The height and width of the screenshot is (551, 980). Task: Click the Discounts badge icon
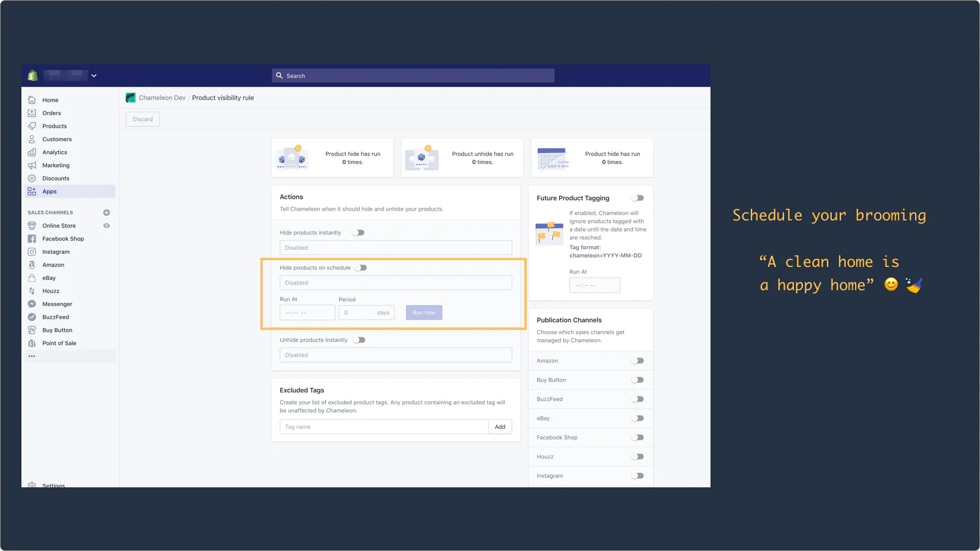(32, 178)
